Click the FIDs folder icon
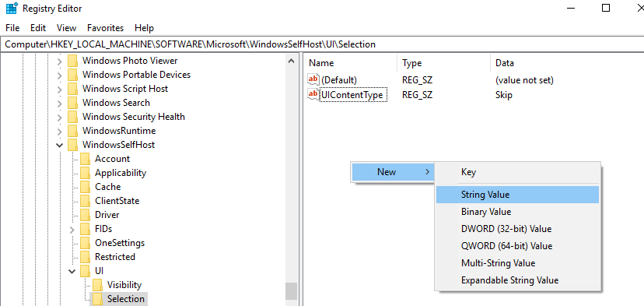 pyautogui.click(x=85, y=229)
